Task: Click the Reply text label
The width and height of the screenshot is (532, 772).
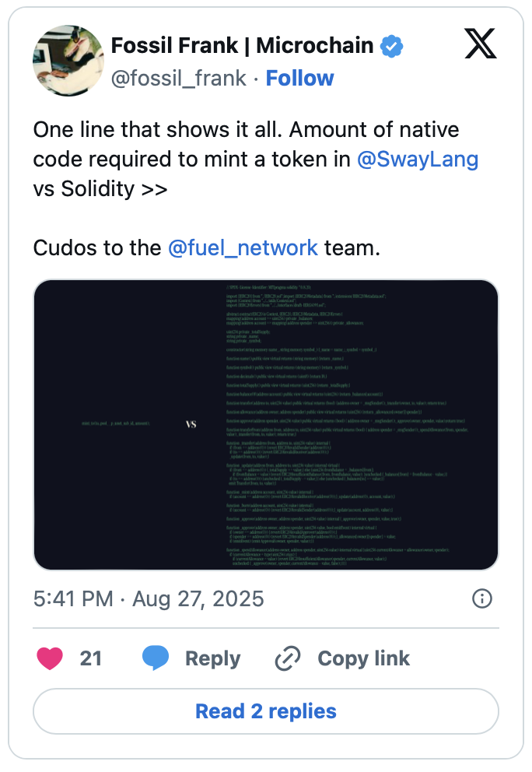Action: coord(212,658)
